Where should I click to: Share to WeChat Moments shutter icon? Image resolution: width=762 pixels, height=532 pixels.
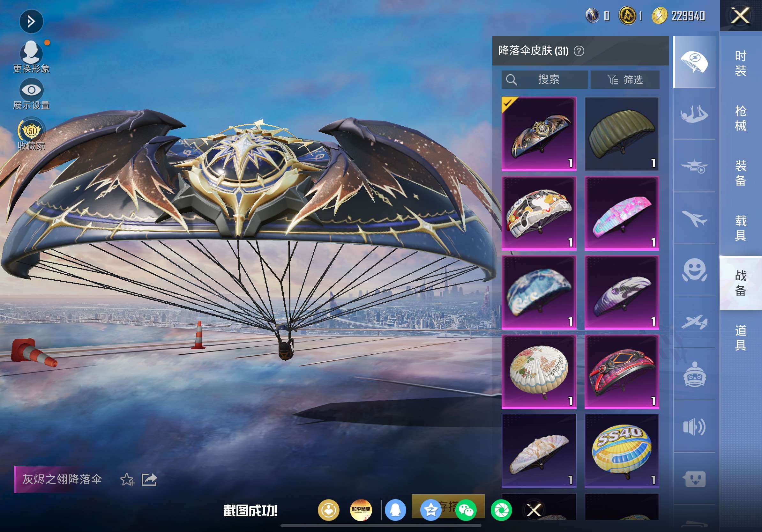[x=501, y=510]
